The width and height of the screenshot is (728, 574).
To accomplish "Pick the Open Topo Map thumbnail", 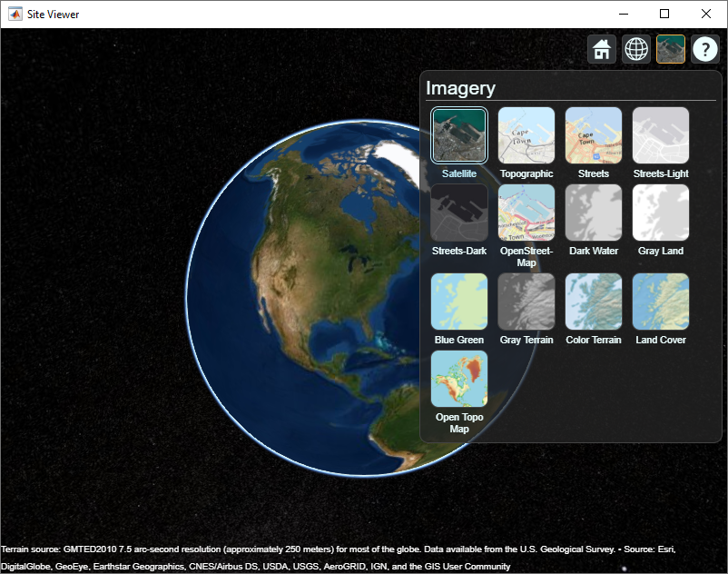I will 459,379.
